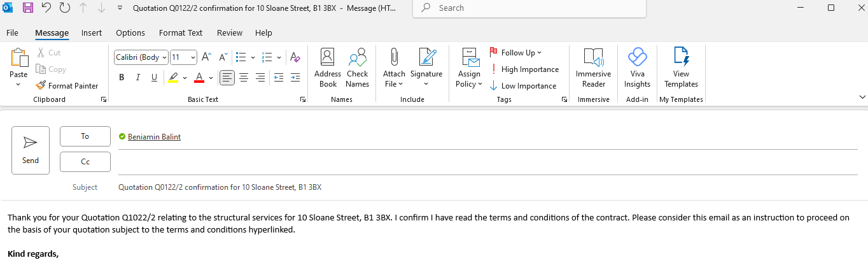This screenshot has width=868, height=265.
Task: Click the To button
Action: [85, 136]
